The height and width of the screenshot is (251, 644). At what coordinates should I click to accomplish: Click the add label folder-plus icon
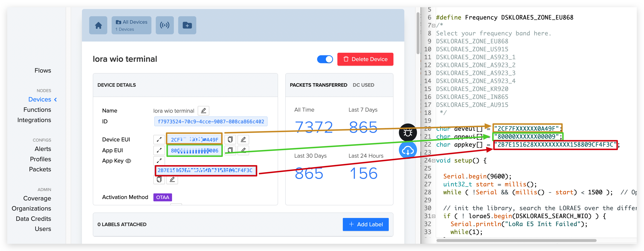tap(187, 25)
